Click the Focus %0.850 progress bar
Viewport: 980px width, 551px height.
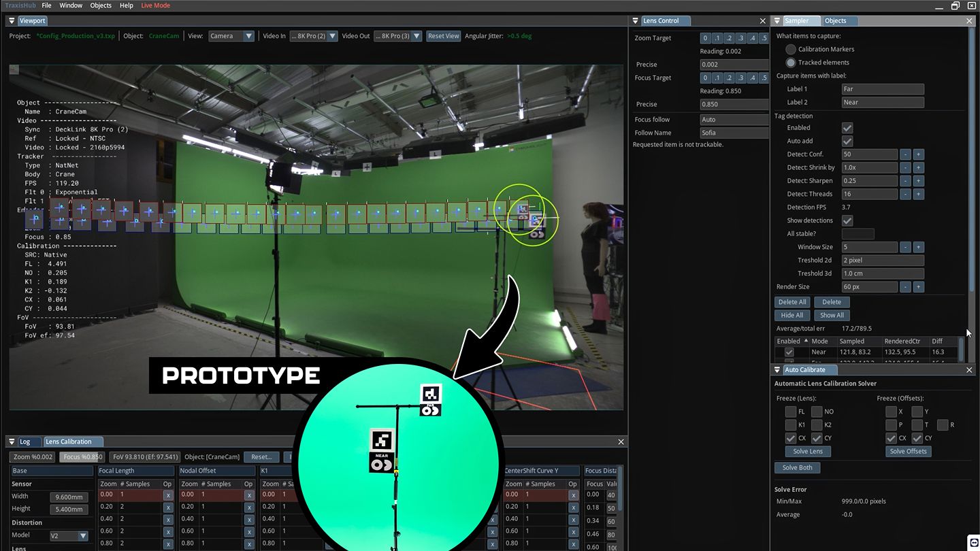click(82, 457)
